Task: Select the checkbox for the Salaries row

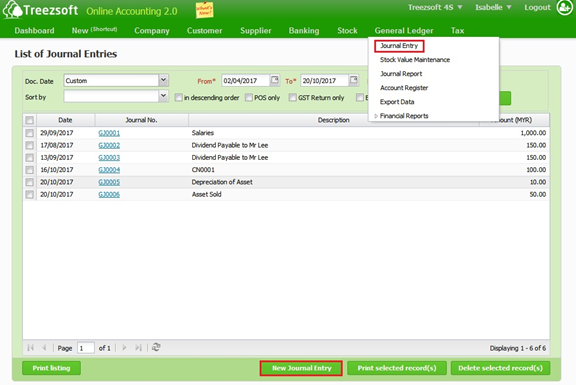Action: pyautogui.click(x=29, y=133)
